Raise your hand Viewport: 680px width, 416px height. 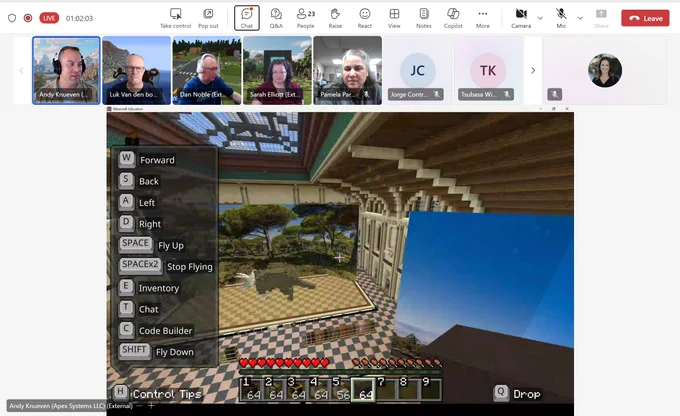click(335, 18)
